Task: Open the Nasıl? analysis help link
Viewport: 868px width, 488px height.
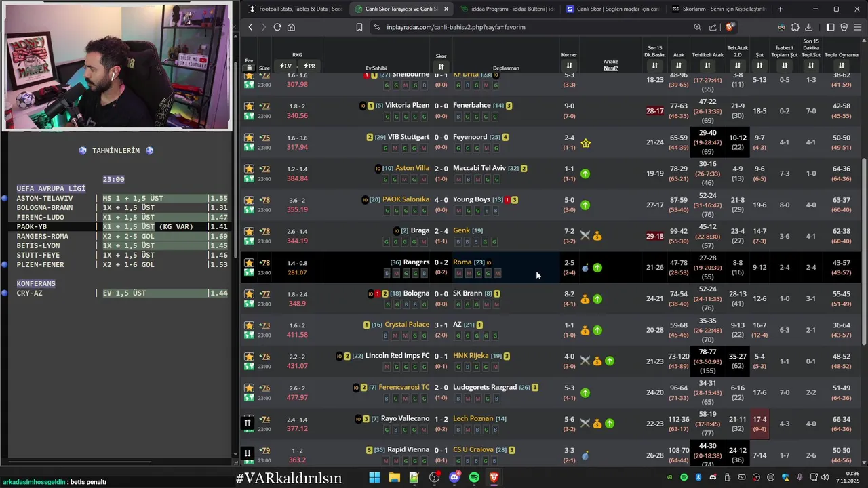Action: pyautogui.click(x=610, y=68)
